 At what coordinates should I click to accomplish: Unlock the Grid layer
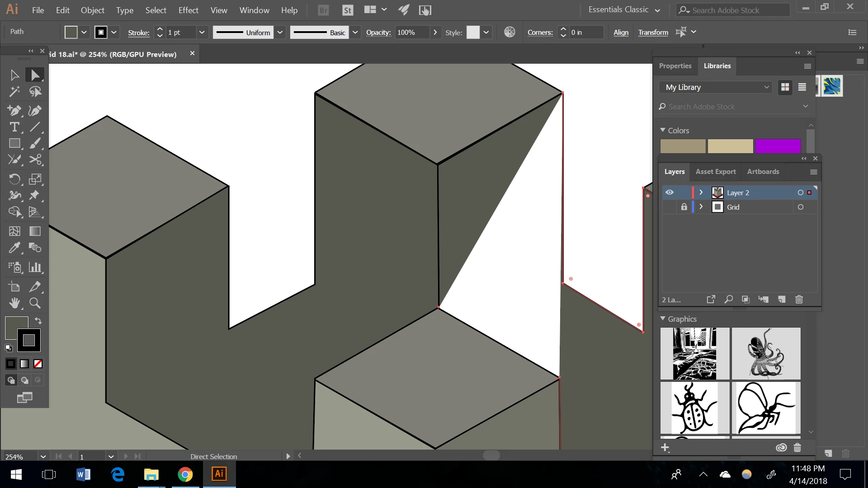[x=684, y=207]
